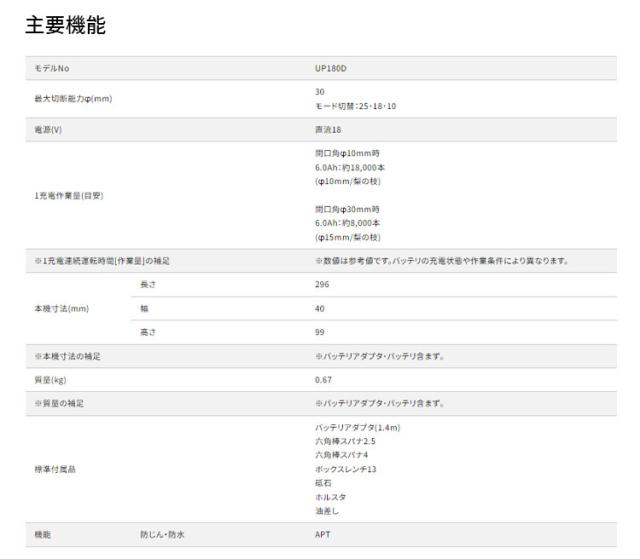This screenshot has height=559, width=640.
Task: Click the ※1充電連続運転時間[作業量]の補足 label
Action: (x=102, y=261)
